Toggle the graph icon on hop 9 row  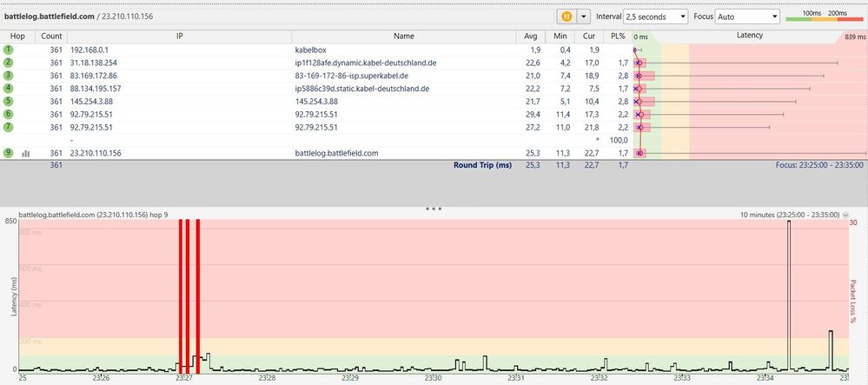pos(25,154)
